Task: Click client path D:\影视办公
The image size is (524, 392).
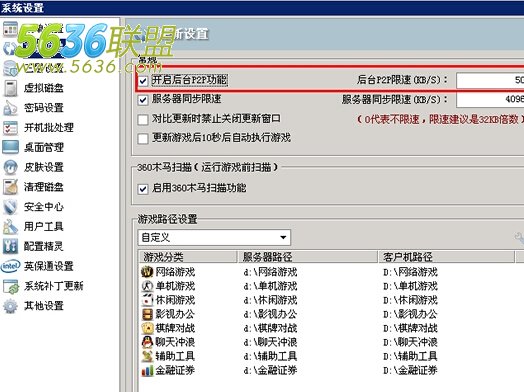Action: 410,314
